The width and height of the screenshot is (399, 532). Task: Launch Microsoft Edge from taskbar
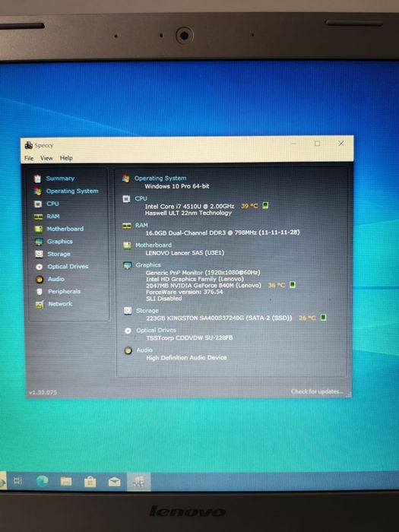pyautogui.click(x=43, y=481)
